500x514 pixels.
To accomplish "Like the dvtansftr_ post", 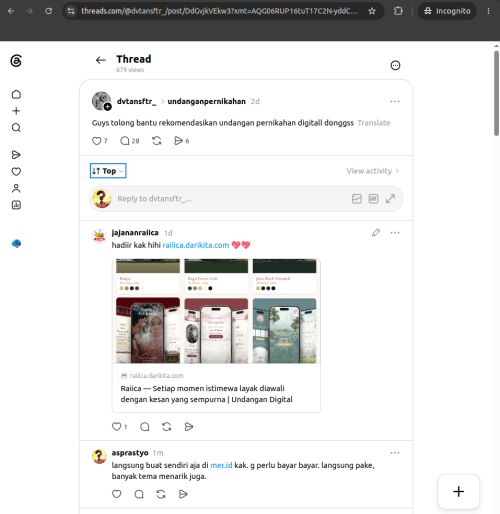I will tap(96, 141).
